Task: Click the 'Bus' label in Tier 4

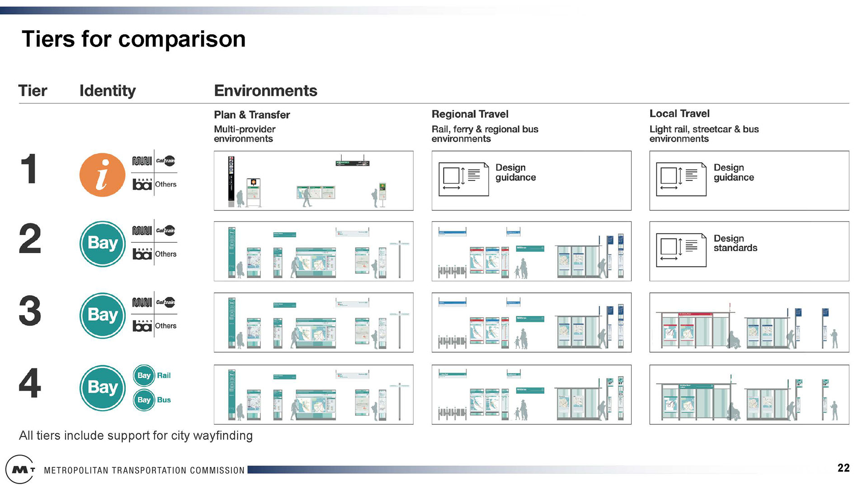Action: (164, 400)
